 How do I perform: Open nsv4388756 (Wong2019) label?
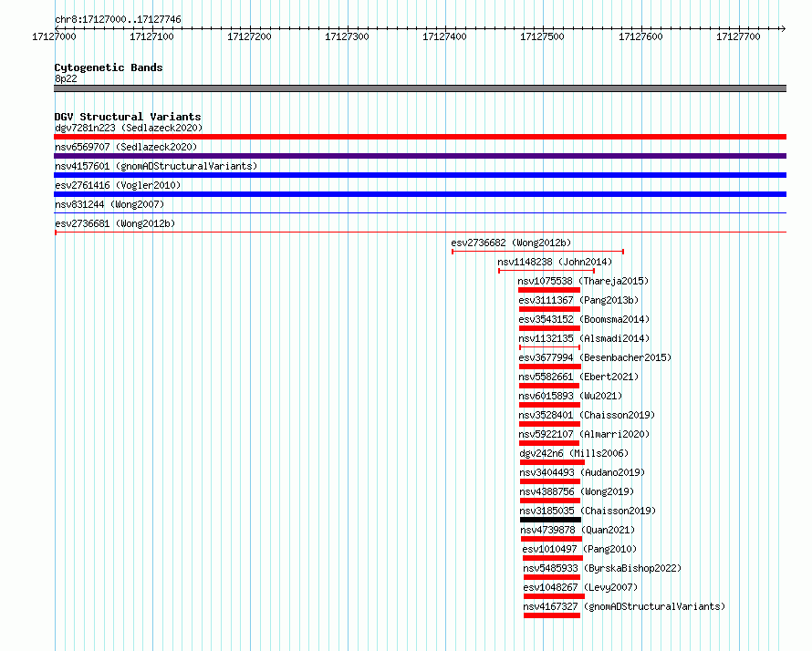click(x=577, y=491)
